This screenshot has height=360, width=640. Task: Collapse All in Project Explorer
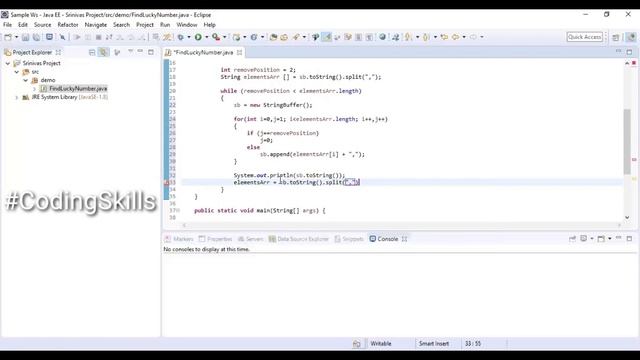pyautogui.click(x=92, y=52)
